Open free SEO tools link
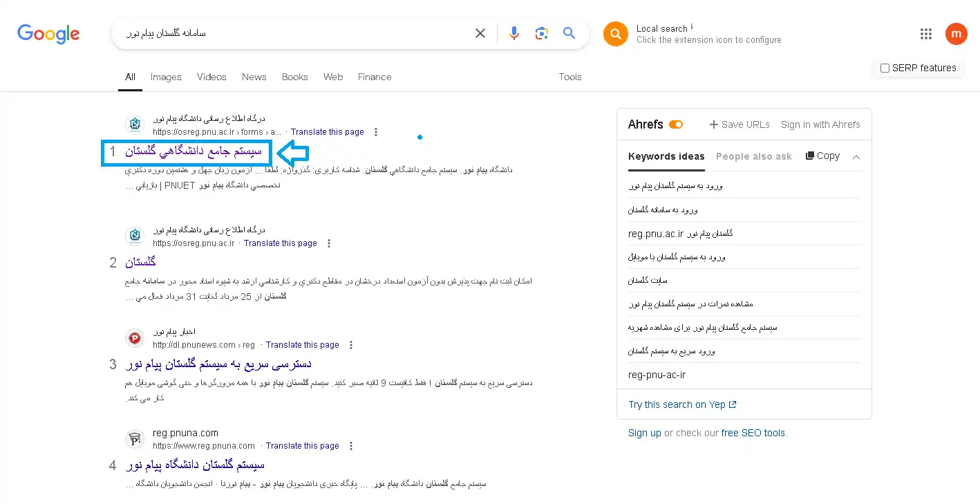This screenshot has height=504, width=980. pyautogui.click(x=753, y=433)
